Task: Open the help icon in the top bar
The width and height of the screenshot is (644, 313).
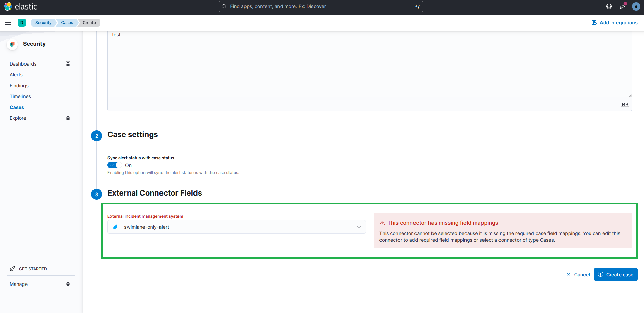Action: (609, 6)
